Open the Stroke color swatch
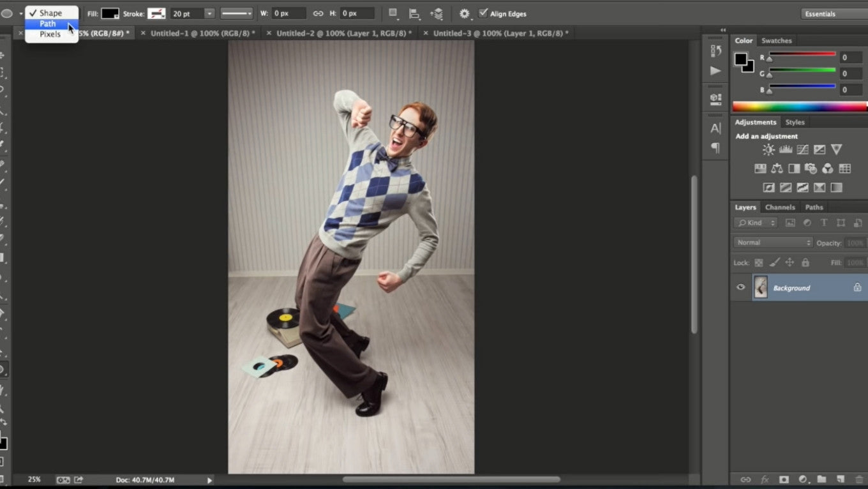 [156, 13]
